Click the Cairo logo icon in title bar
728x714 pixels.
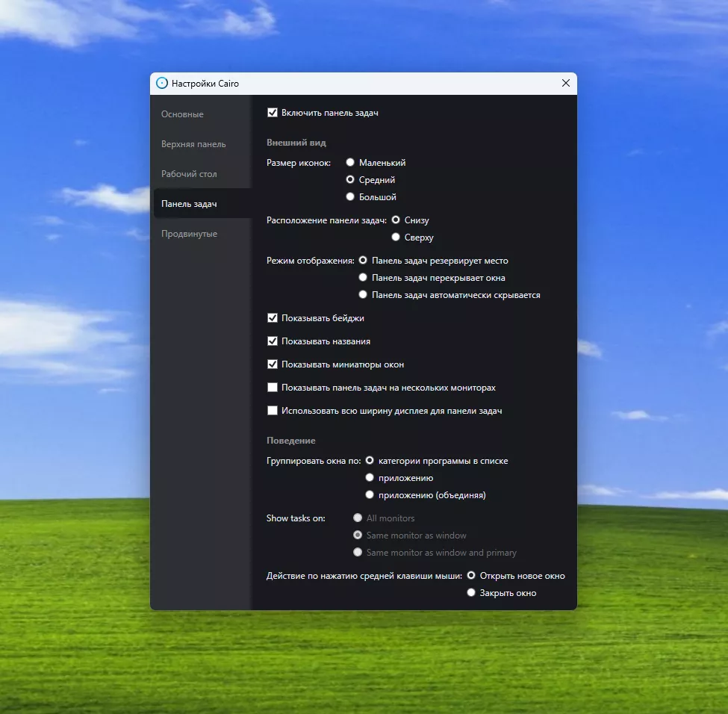162,84
